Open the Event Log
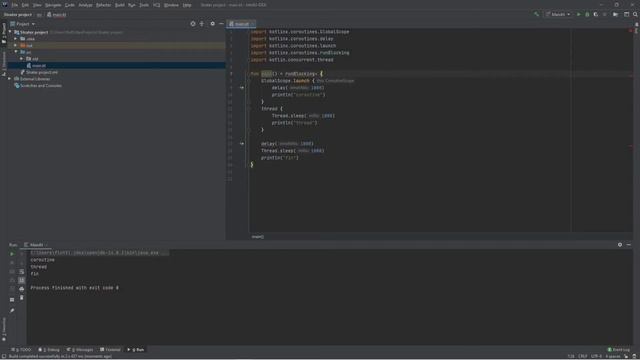Screen dimensions: 640x360 pyautogui.click(x=619, y=350)
